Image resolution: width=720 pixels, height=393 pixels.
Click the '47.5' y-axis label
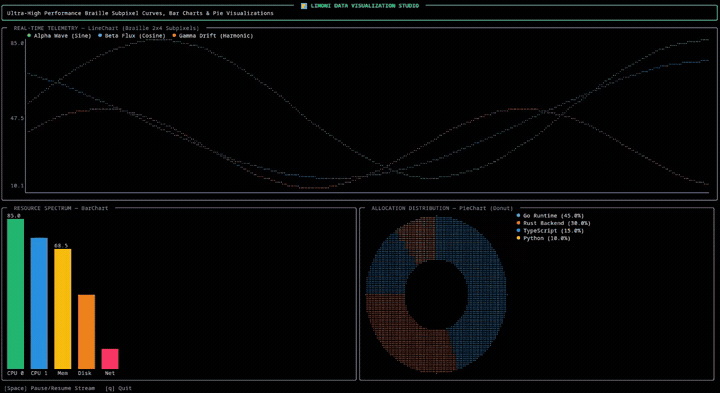coord(18,118)
